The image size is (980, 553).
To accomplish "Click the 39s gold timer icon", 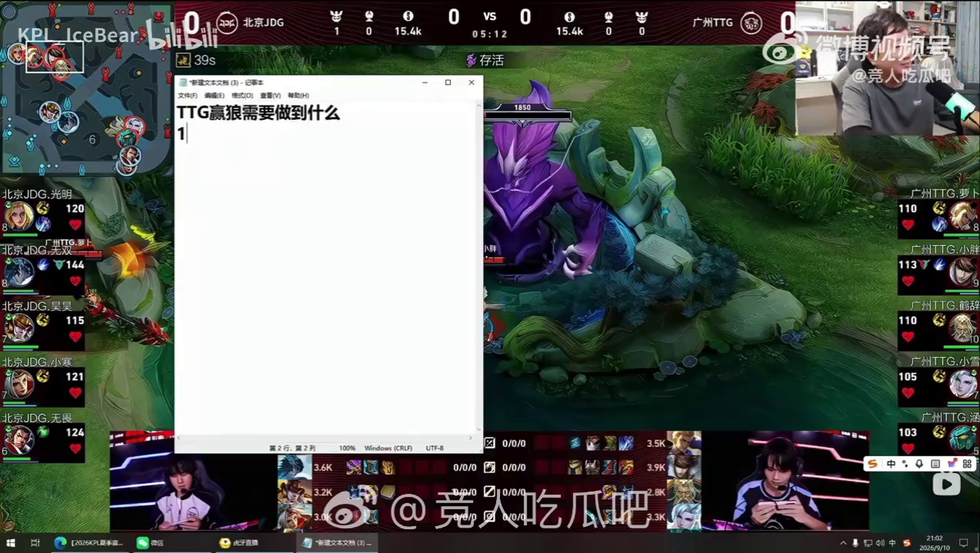I will 184,60.
